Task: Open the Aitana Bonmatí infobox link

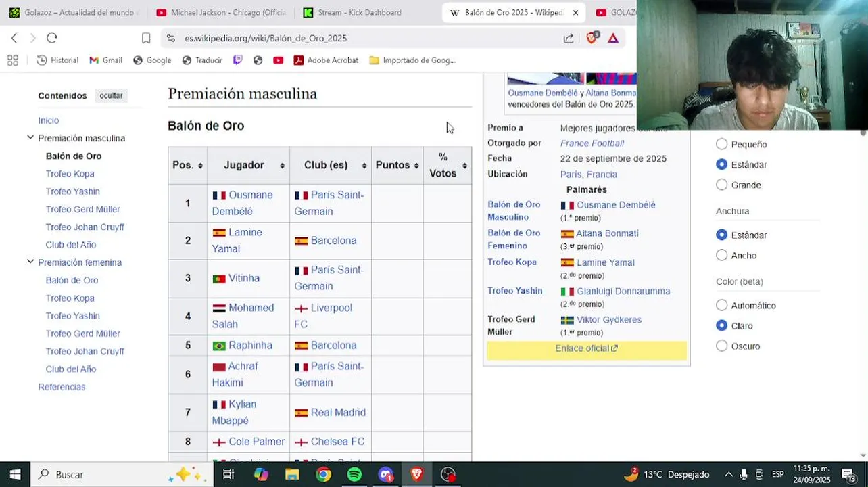Action: pos(607,233)
